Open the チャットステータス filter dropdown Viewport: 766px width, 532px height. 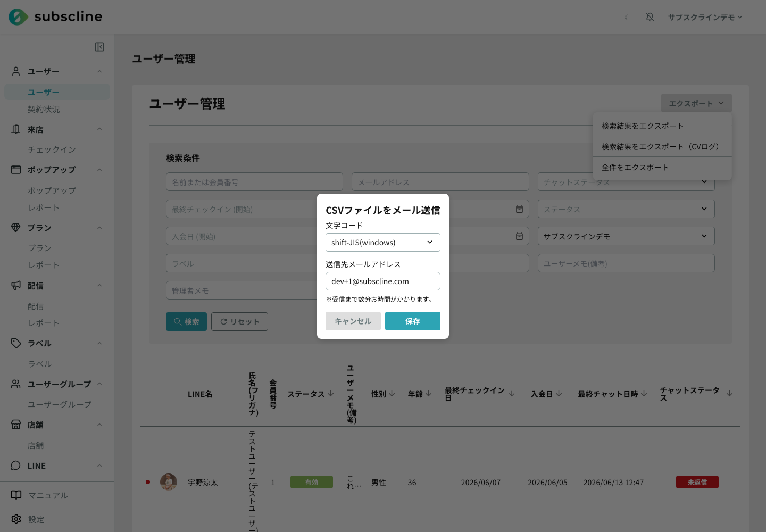click(x=626, y=182)
